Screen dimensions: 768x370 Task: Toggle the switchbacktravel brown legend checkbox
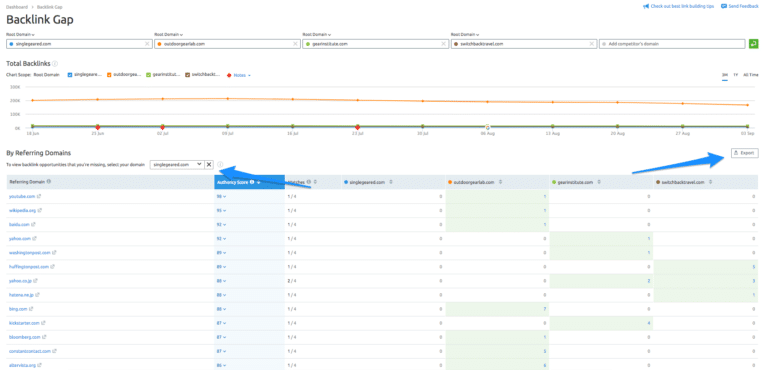(188, 75)
